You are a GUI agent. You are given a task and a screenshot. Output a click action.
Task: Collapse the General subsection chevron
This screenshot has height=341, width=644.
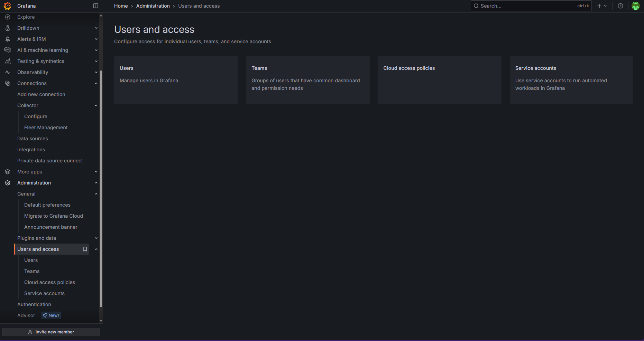coord(96,194)
